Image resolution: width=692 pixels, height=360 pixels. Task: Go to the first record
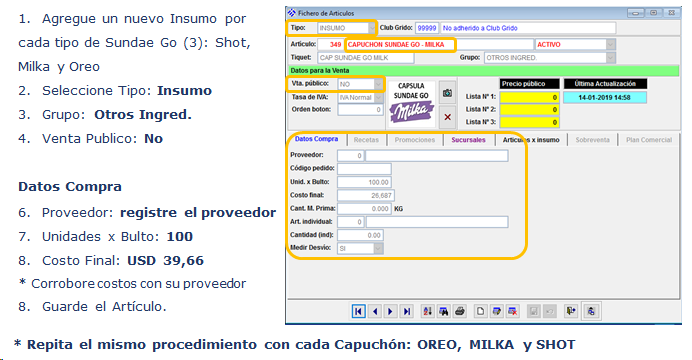tap(358, 311)
